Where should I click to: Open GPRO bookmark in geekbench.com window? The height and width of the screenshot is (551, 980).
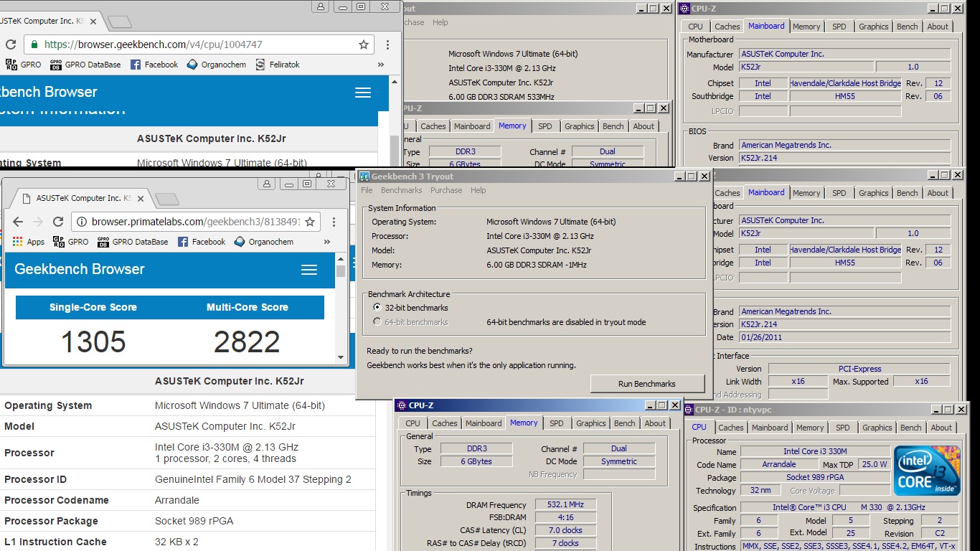pos(24,65)
